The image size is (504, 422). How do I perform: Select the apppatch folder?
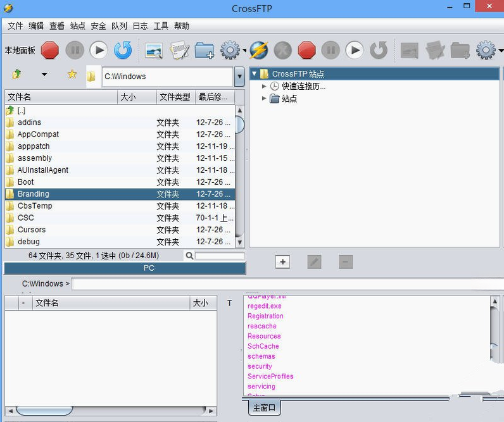pos(120,146)
